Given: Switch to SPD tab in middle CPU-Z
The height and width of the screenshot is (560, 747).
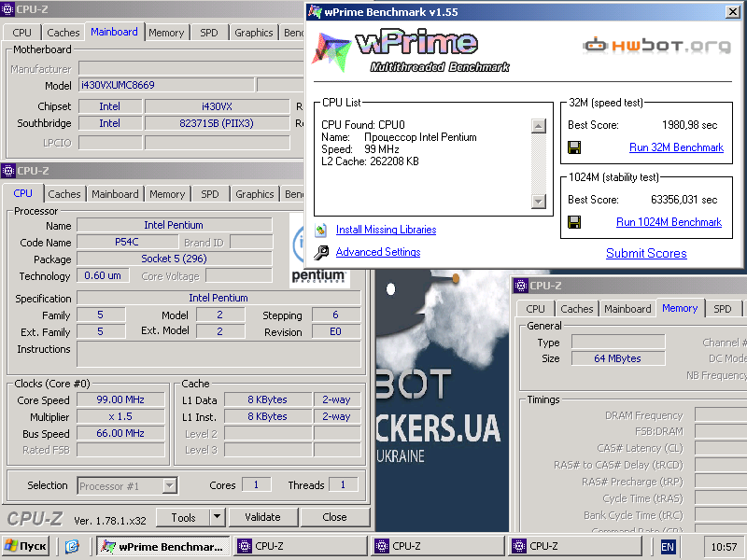Looking at the screenshot, I should point(209,194).
